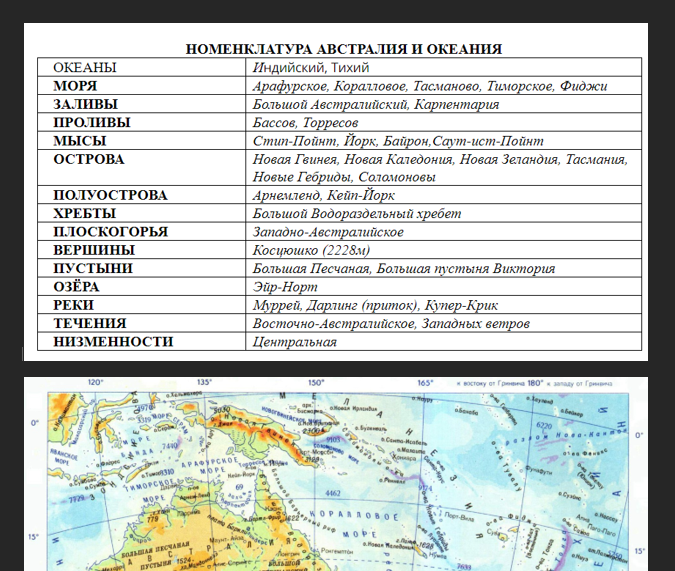Click the 'Муррей, Дарлинг (приток), Купер-Крик' rivers cell
Screen dimensions: 675x571
click(x=375, y=305)
